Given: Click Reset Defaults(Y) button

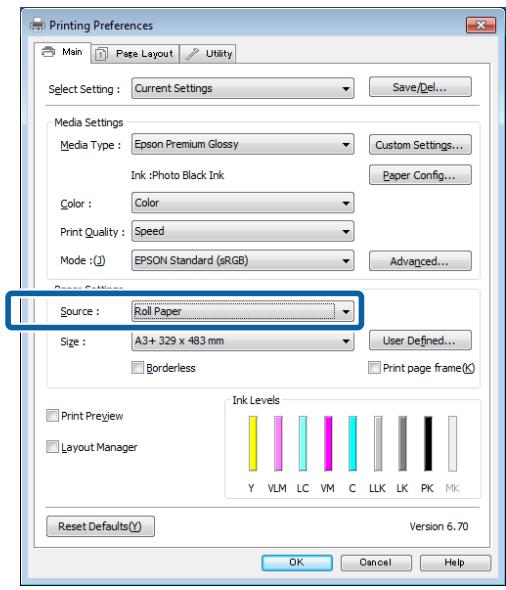Looking at the screenshot, I should coord(100,526).
